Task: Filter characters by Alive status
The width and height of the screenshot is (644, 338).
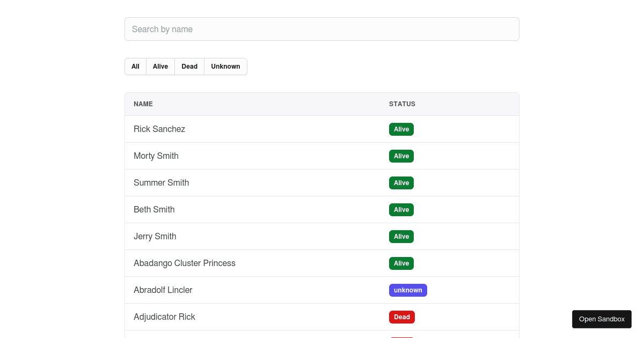Action: (160, 67)
